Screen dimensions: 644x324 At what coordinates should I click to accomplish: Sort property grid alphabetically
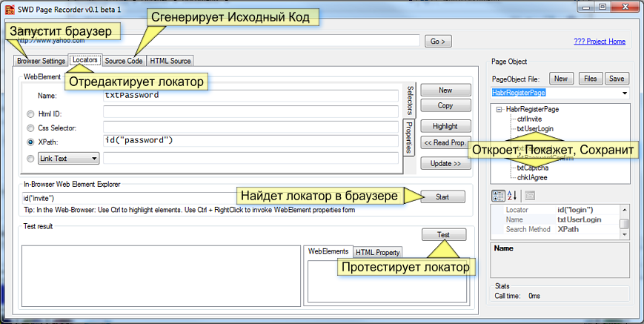[512, 196]
